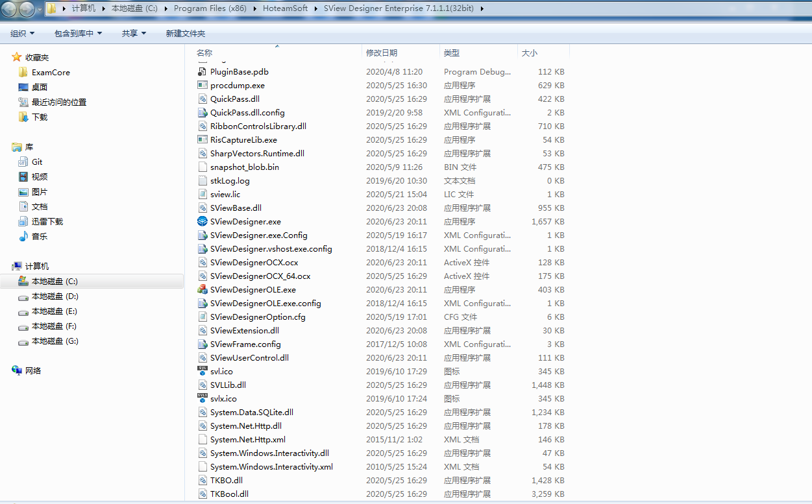This screenshot has width=812, height=504.
Task: Select the sview.lic file name
Action: tap(225, 194)
